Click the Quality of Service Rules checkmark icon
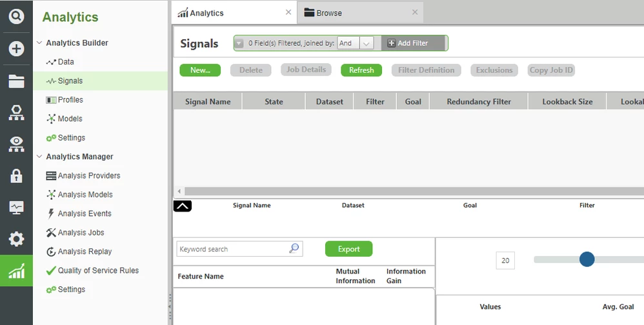 pos(51,270)
